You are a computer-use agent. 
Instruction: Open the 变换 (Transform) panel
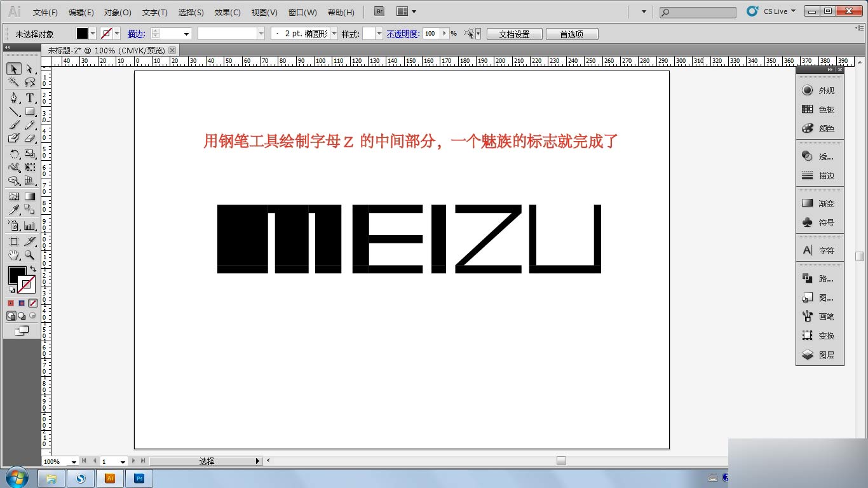820,336
